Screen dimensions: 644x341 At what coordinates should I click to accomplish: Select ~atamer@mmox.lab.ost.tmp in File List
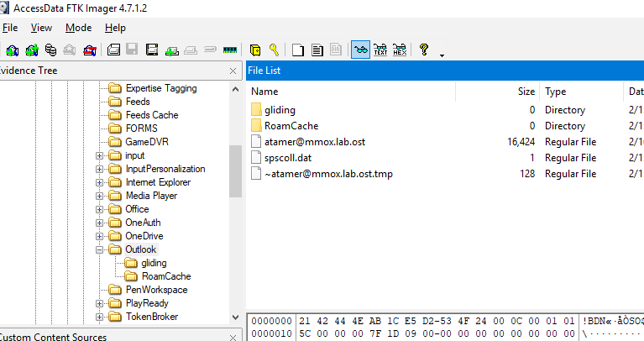pos(328,174)
